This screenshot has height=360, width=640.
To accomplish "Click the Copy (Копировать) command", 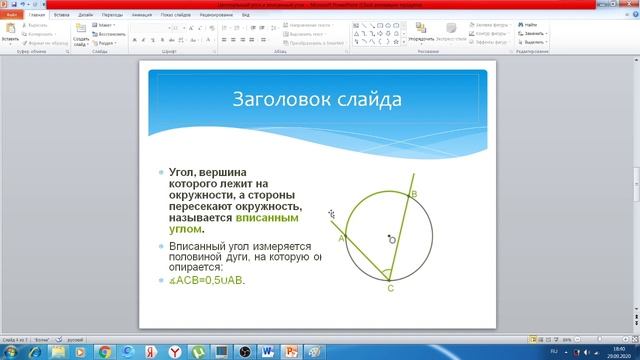I will pos(39,34).
